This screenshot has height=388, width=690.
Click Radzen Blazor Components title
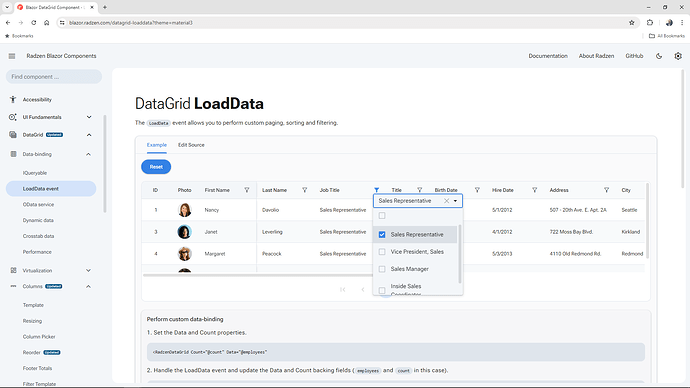61,56
